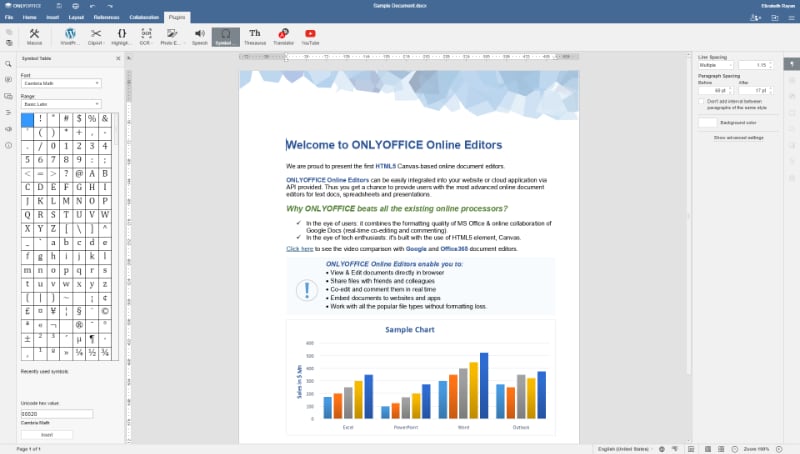The image size is (800, 454).
Task: Open the Chat sidebar icon
Action: tap(8, 96)
